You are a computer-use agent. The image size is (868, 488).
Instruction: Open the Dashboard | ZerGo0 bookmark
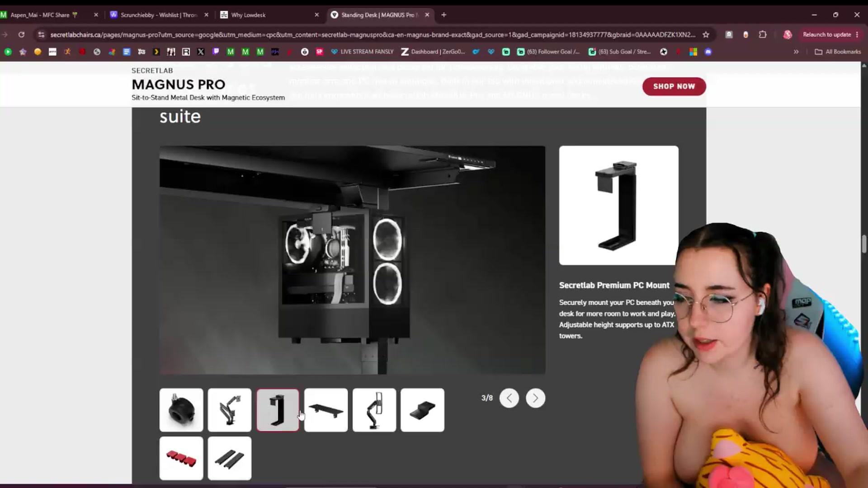coord(433,52)
